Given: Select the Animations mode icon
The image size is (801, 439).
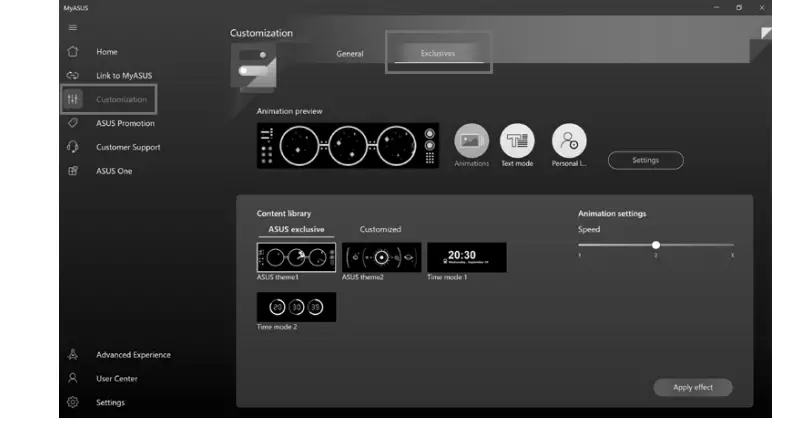Looking at the screenshot, I should click(471, 141).
